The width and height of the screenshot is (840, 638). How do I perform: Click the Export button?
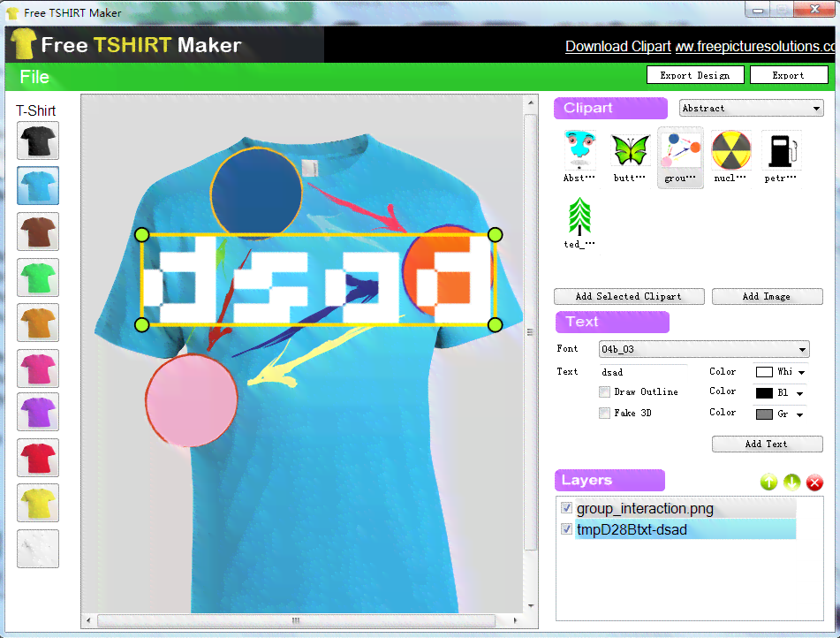click(x=788, y=75)
